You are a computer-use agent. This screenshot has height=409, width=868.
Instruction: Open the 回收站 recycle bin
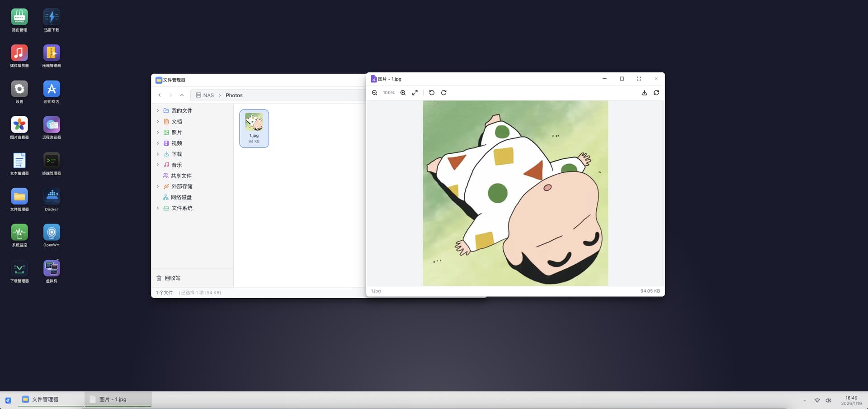pos(172,278)
